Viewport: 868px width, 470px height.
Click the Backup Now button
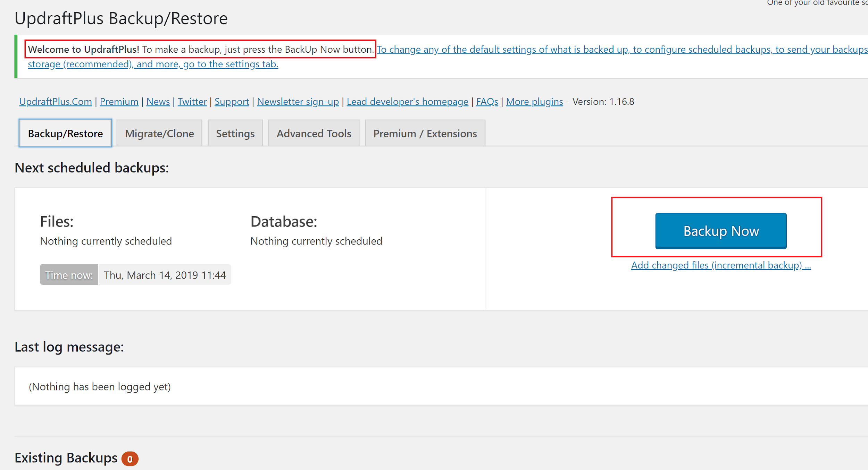tap(721, 231)
